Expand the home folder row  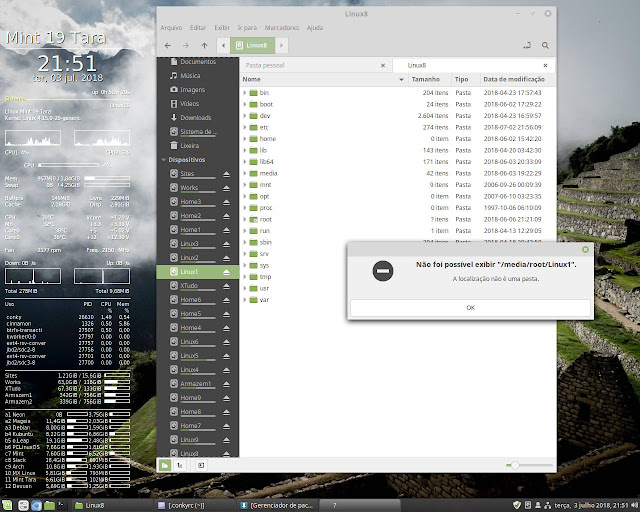244,138
